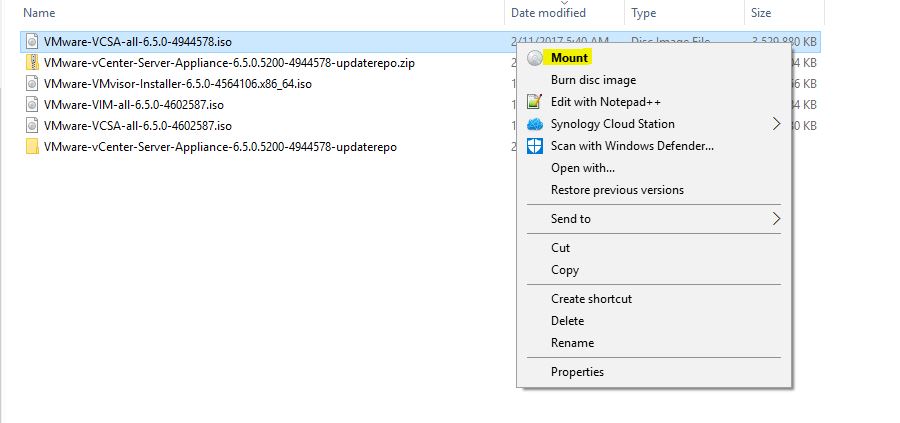Click the zip archive icon of updaterepo.zip

click(x=33, y=63)
